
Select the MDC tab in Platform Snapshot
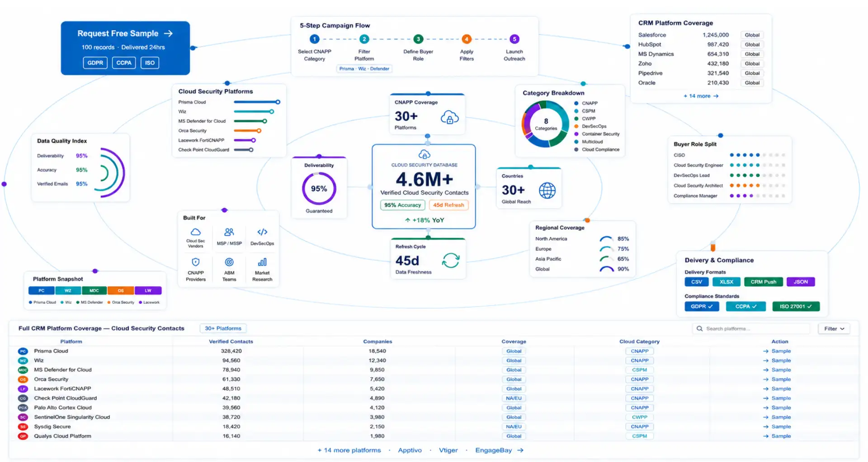pyautogui.click(x=94, y=291)
